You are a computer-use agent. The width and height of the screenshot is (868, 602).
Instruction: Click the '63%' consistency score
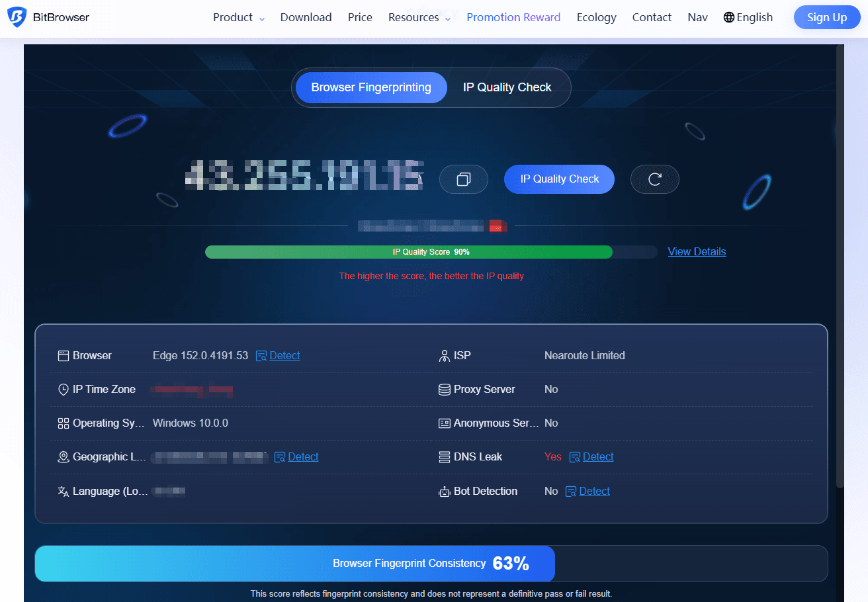tap(511, 564)
